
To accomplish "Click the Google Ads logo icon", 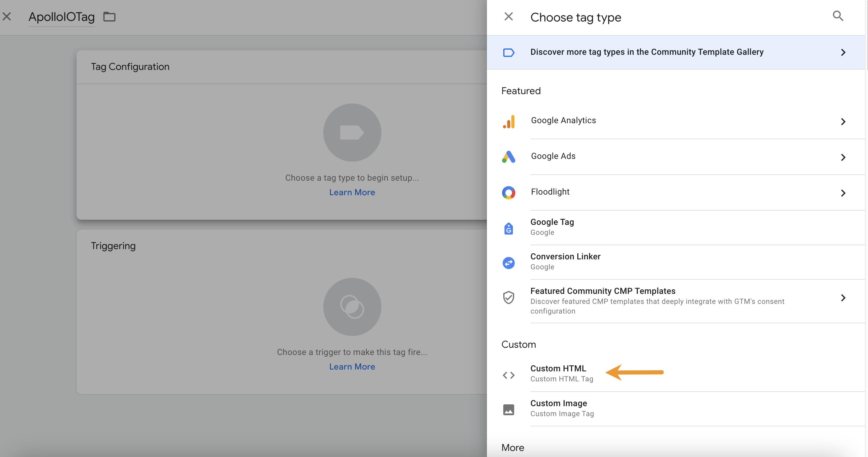I will [508, 157].
